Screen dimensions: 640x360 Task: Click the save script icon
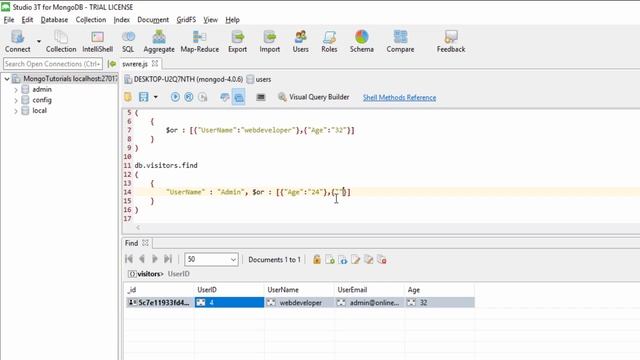[144, 97]
